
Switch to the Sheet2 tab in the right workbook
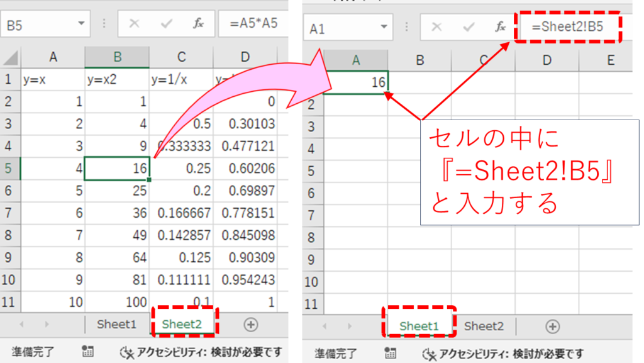[484, 326]
